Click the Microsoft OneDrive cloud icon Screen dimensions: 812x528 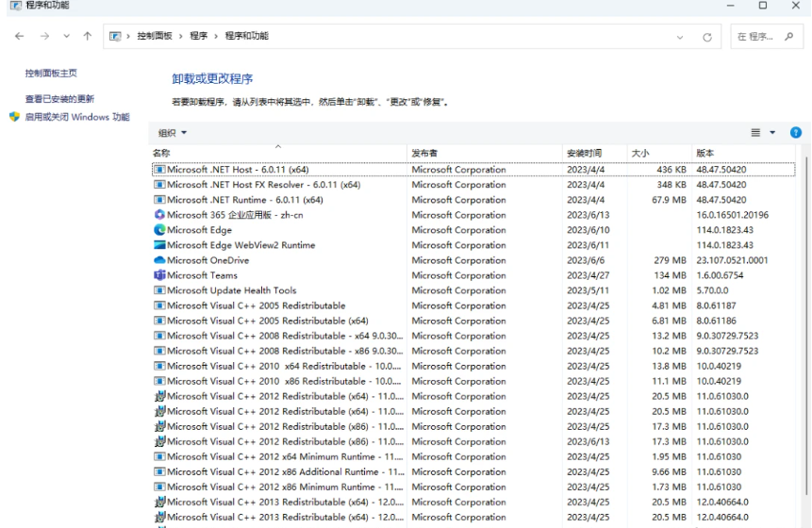click(x=159, y=260)
